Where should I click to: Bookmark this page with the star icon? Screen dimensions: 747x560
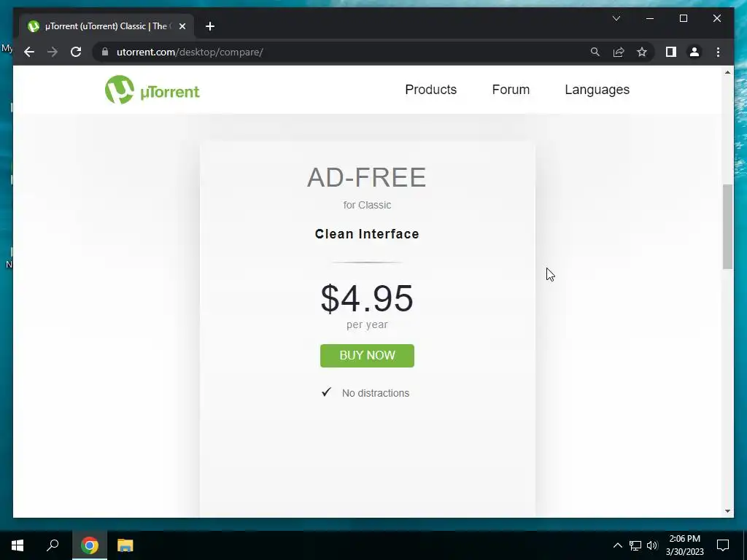(x=642, y=52)
